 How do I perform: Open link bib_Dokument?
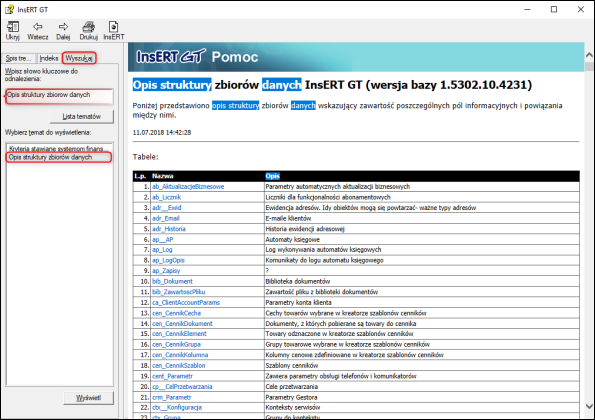(x=172, y=281)
